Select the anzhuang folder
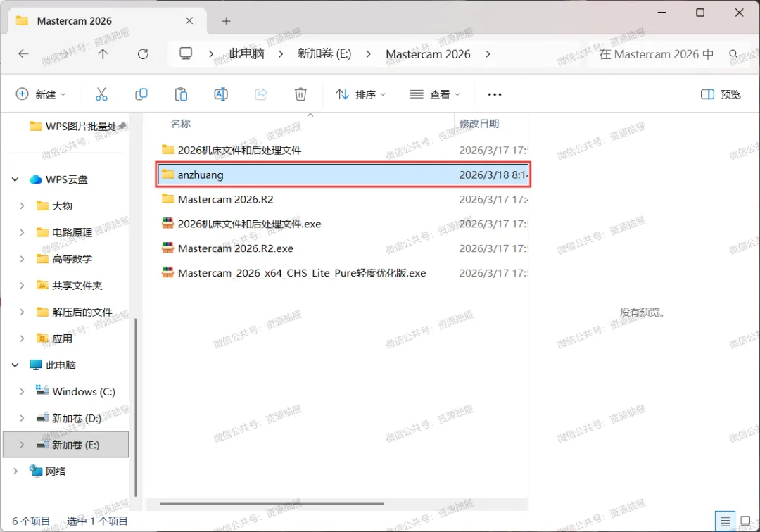The height and width of the screenshot is (532, 760). (343, 175)
